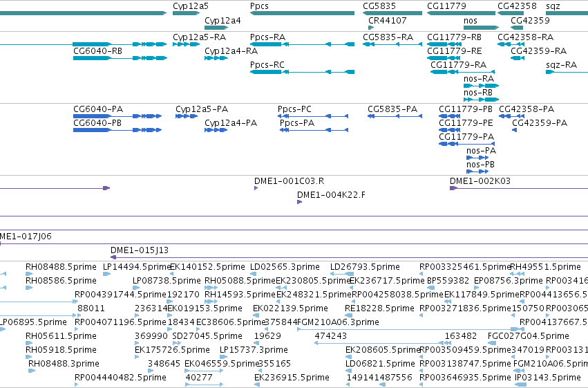The image size is (588, 388).
Task: Select the CG11779-RB transcript label
Action: click(455, 37)
